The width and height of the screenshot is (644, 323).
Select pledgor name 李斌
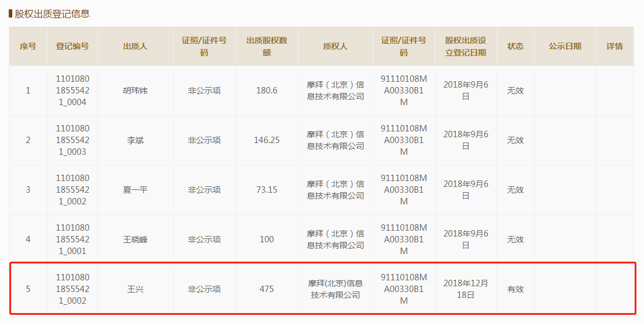[135, 140]
